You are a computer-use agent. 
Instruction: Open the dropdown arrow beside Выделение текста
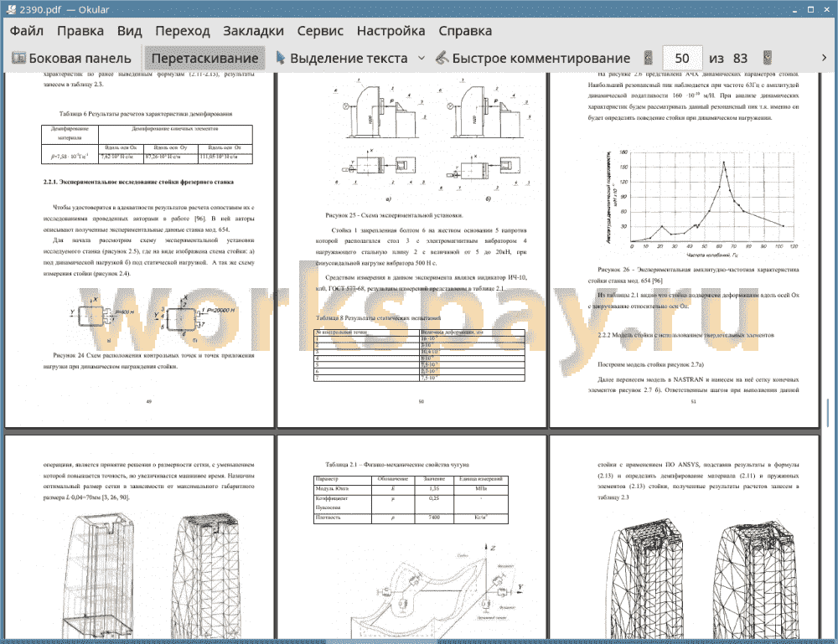tap(422, 58)
